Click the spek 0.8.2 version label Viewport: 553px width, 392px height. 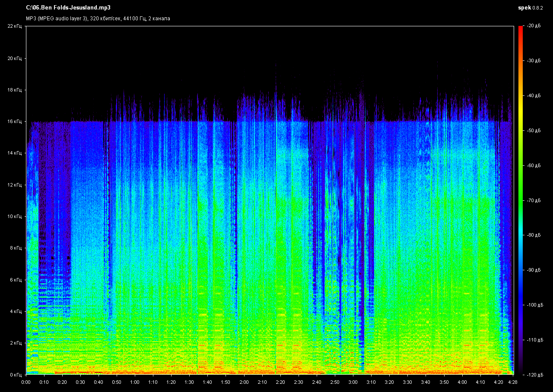point(531,8)
